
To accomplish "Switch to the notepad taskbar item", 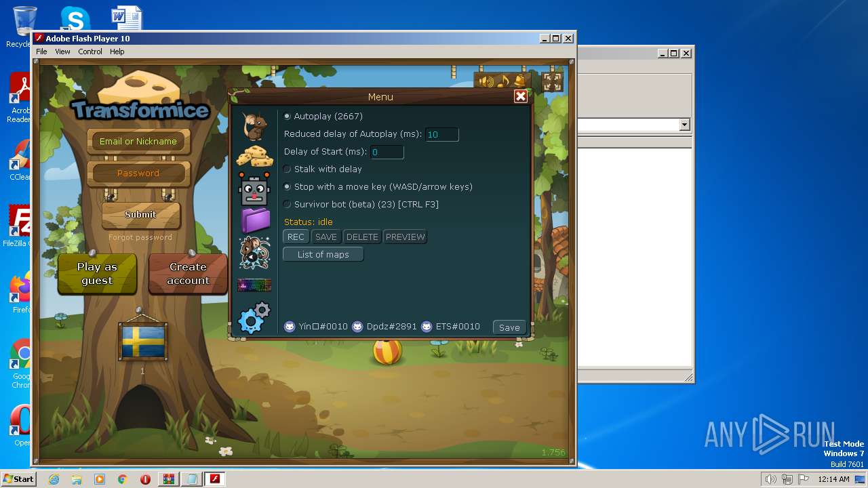I will [x=192, y=479].
